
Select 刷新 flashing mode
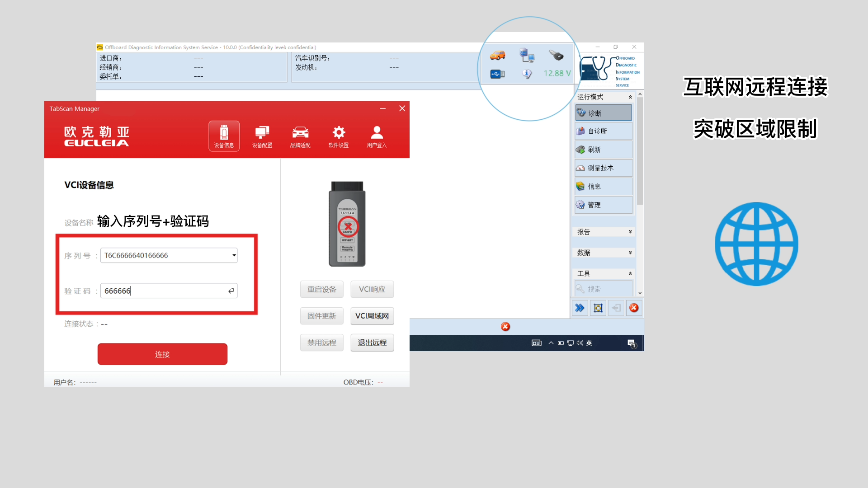(604, 150)
